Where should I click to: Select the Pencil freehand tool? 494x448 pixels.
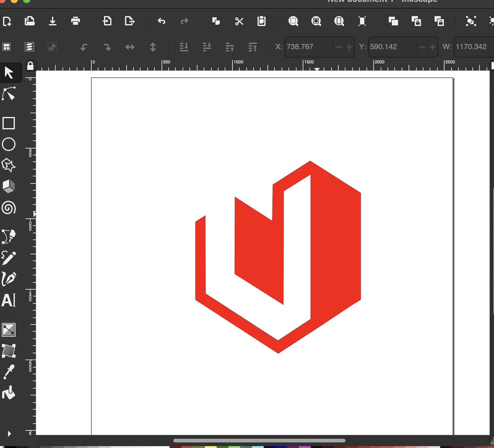[x=9, y=258]
